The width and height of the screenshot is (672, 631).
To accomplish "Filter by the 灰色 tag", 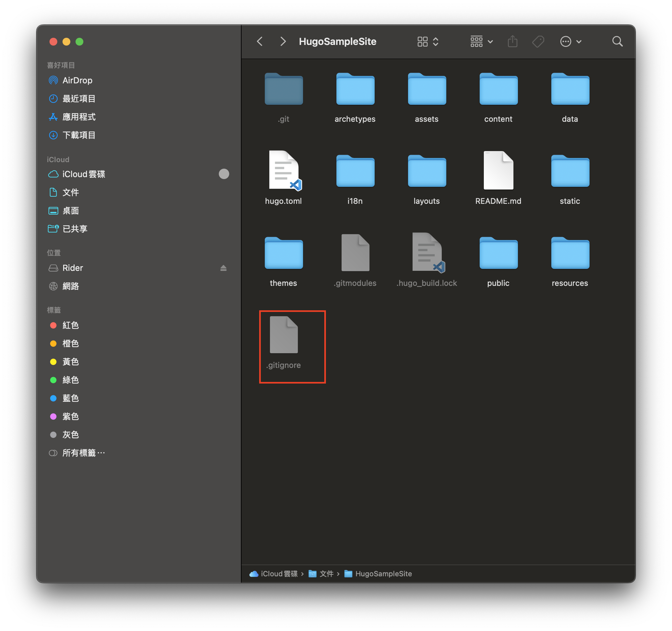I will [x=139, y=435].
